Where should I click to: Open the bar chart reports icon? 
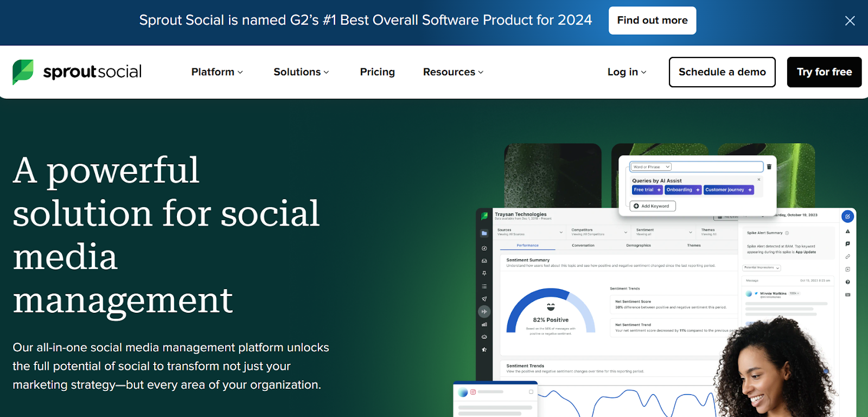[484, 324]
